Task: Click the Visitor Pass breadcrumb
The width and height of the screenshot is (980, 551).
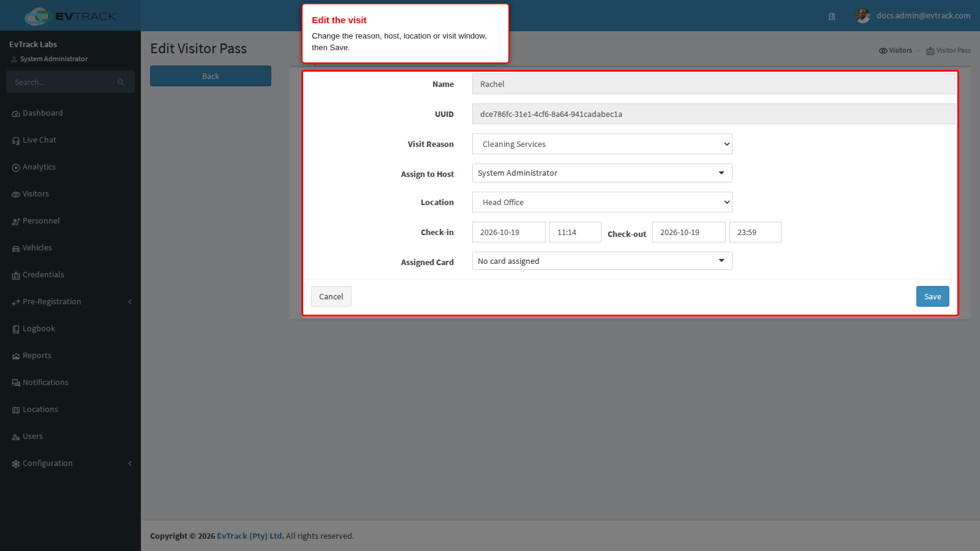Action: (x=948, y=50)
